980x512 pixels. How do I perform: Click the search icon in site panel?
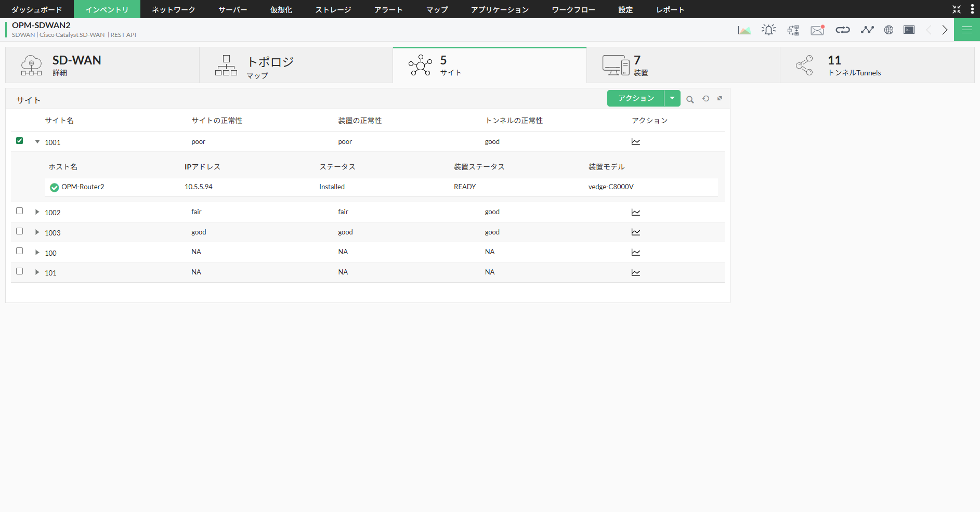click(690, 99)
